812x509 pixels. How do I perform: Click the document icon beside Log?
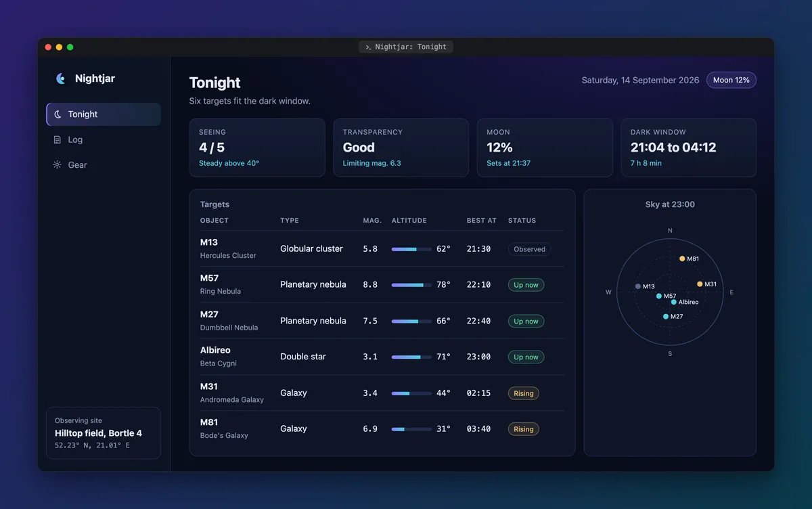click(x=58, y=139)
